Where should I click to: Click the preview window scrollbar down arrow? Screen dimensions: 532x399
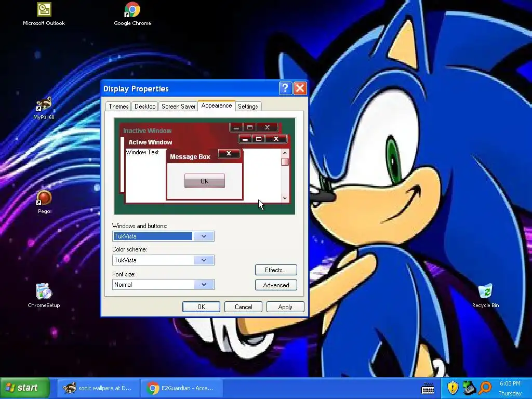[x=285, y=198]
